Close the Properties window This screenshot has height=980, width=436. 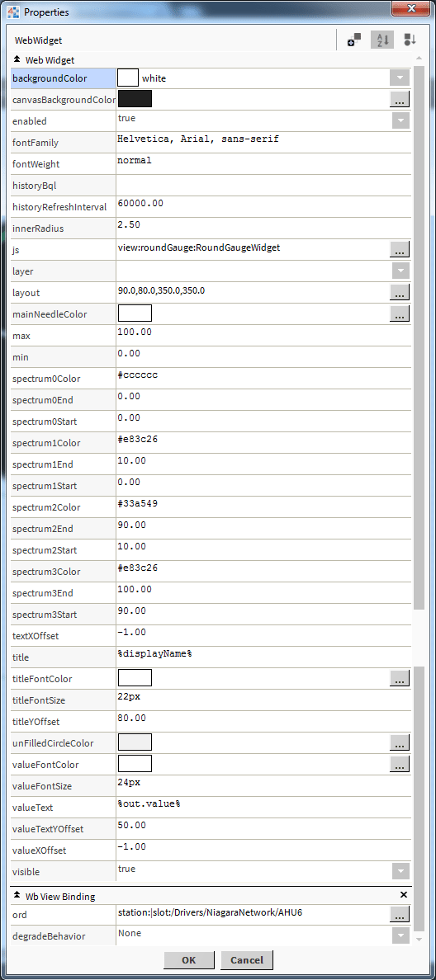click(x=411, y=9)
